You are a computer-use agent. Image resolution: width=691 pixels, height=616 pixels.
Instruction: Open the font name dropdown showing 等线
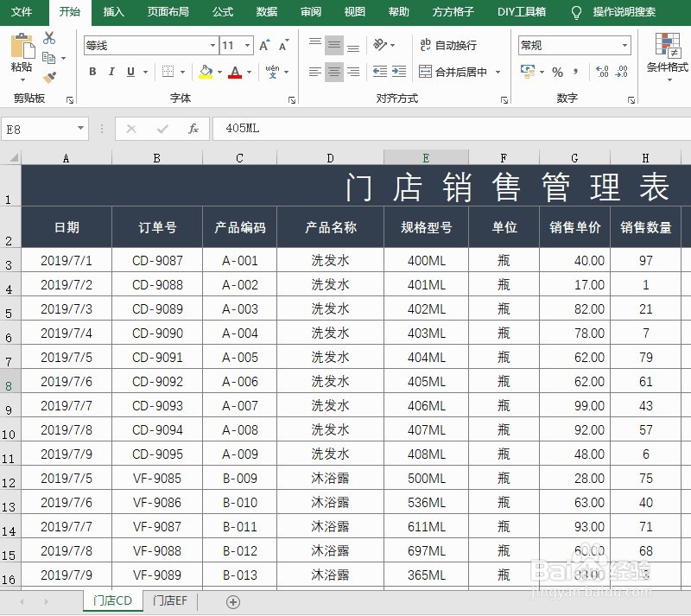pos(213,43)
